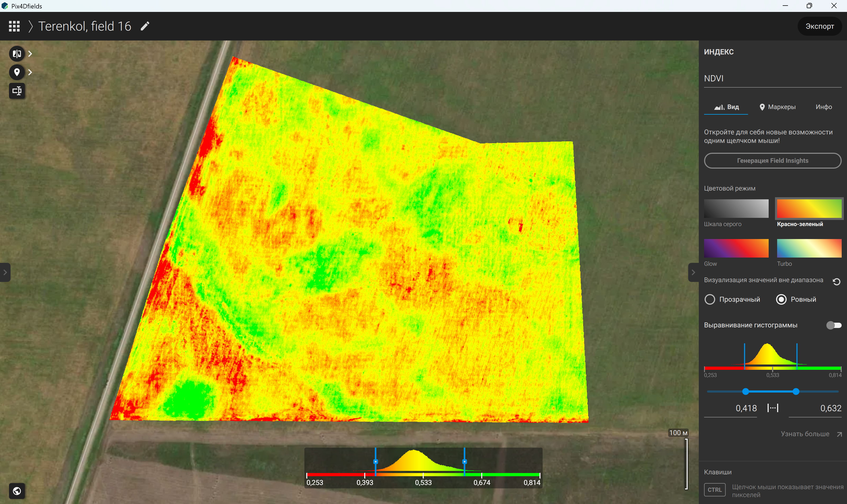Image resolution: width=847 pixels, height=504 pixels.
Task: Click the pencil icon to rename project
Action: click(x=145, y=26)
